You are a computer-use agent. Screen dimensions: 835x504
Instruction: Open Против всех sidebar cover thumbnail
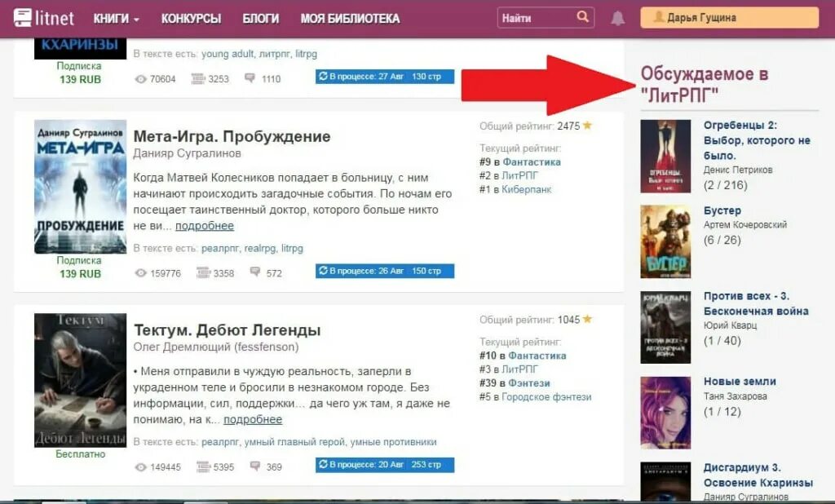click(665, 327)
